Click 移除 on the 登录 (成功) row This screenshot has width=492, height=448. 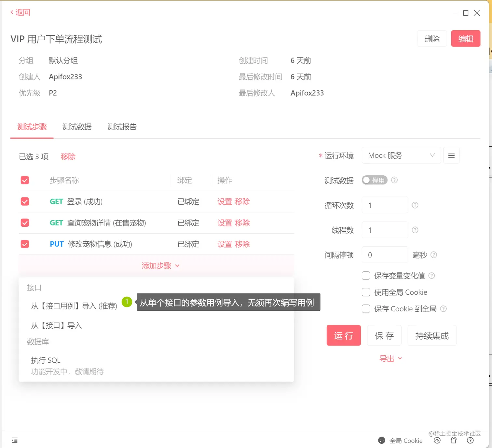click(x=242, y=202)
